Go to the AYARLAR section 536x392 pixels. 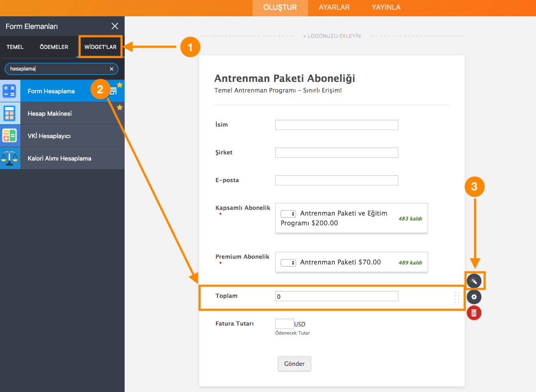coord(334,7)
